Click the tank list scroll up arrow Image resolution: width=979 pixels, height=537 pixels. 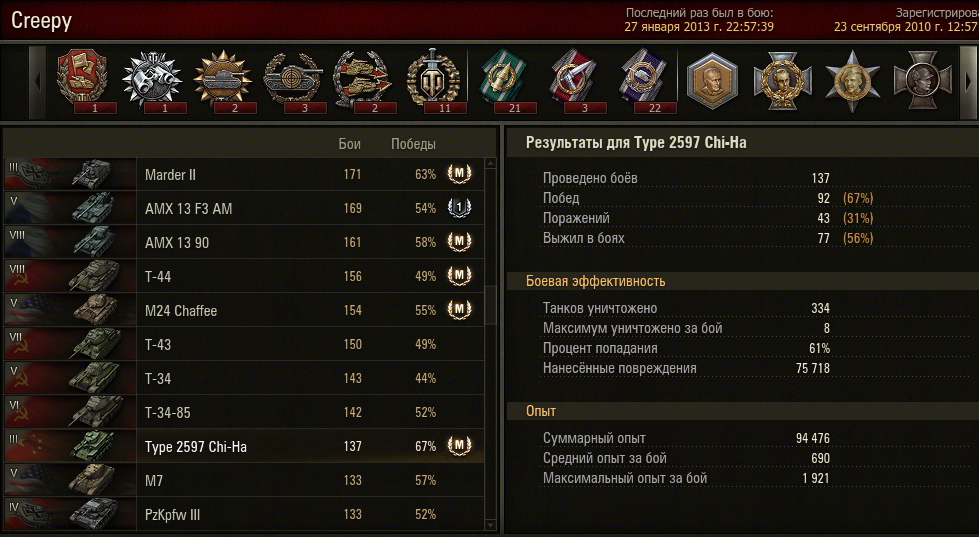point(491,164)
